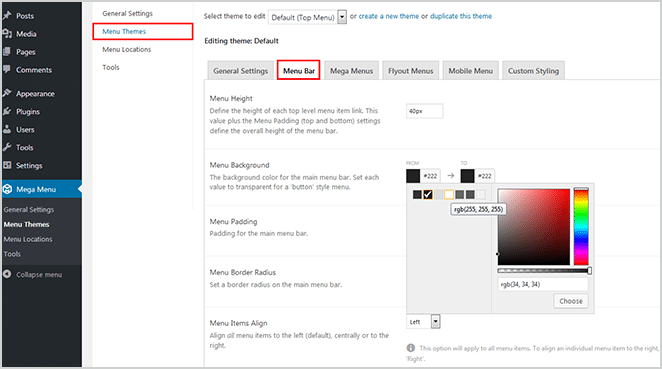Open the Menu Items Align dropdown
This screenshot has width=662, height=369.
[x=423, y=322]
